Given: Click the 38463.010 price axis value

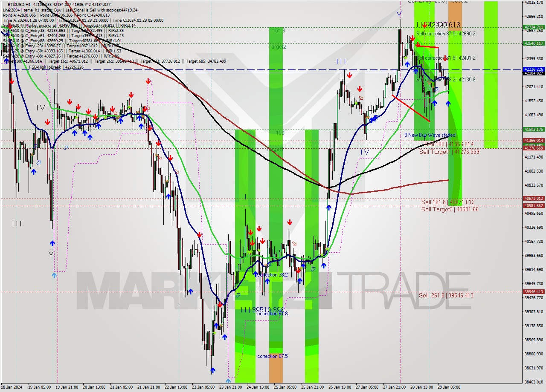Looking at the screenshot, I should pyautogui.click(x=533, y=382).
